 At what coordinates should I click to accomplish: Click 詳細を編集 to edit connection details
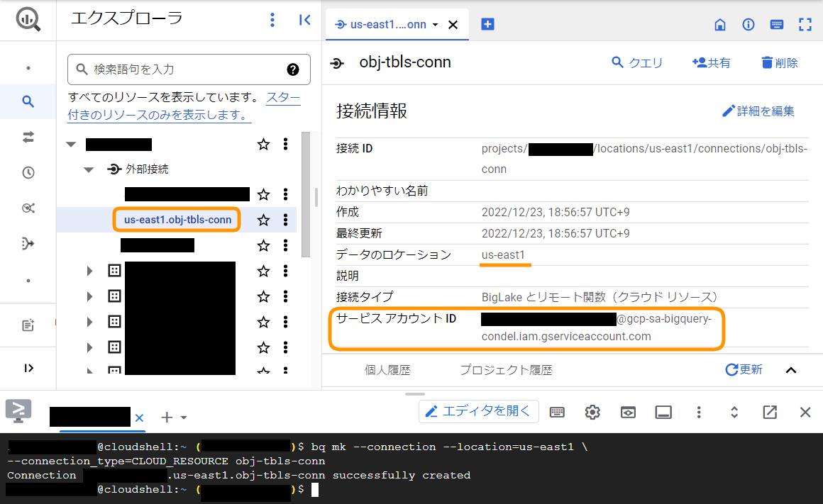[758, 111]
